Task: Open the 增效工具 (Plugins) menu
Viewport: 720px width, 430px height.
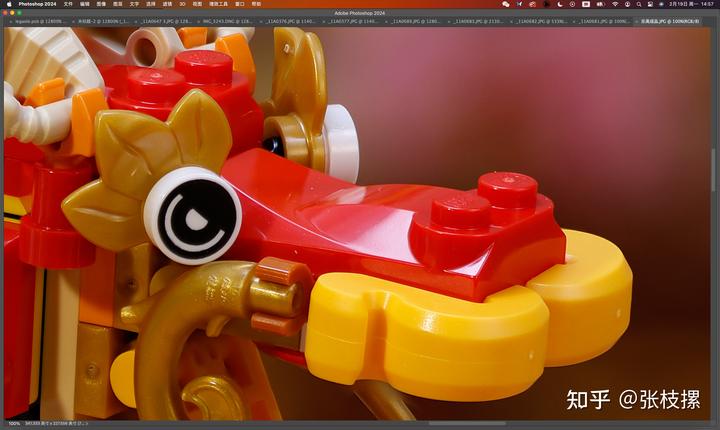Action: click(x=218, y=4)
